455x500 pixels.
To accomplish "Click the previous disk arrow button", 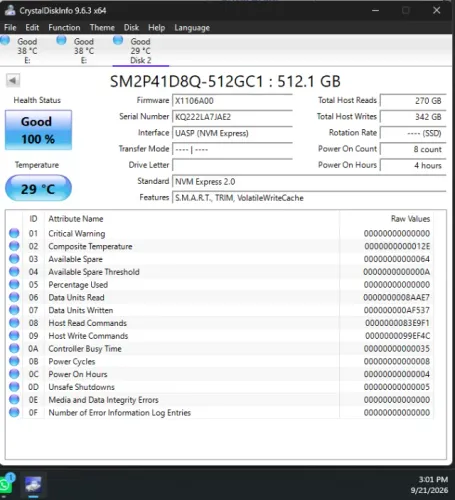I will point(13,80).
